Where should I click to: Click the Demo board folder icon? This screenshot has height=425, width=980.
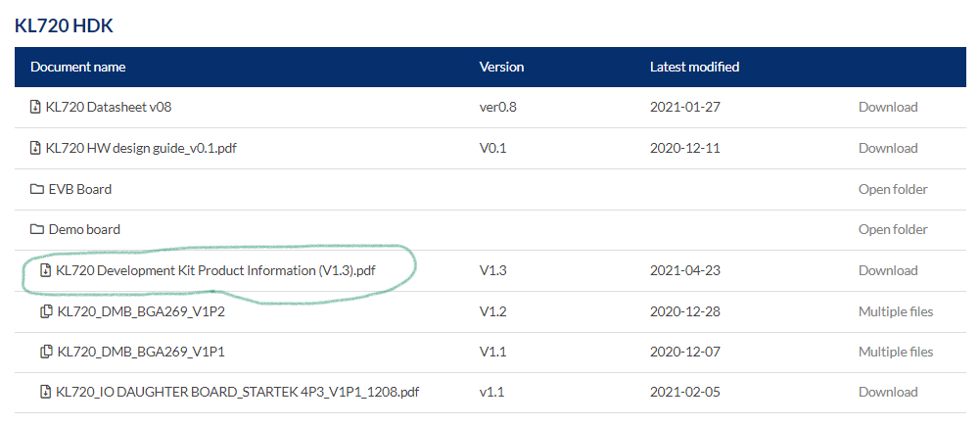pos(37,229)
